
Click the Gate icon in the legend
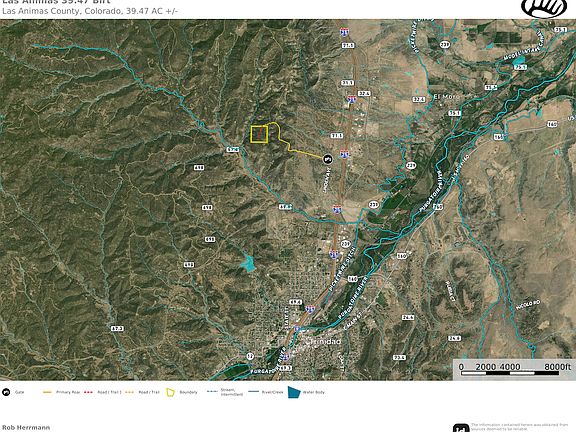click(x=6, y=392)
